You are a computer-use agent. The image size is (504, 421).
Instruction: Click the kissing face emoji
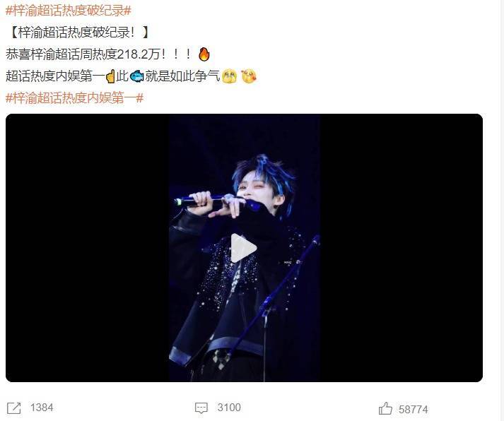click(248, 76)
